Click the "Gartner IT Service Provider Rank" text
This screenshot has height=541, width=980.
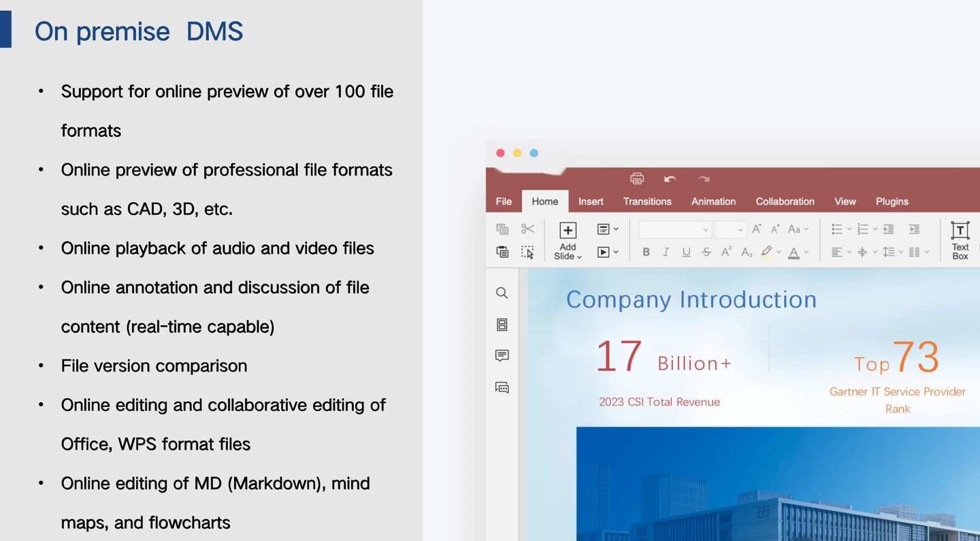click(898, 400)
